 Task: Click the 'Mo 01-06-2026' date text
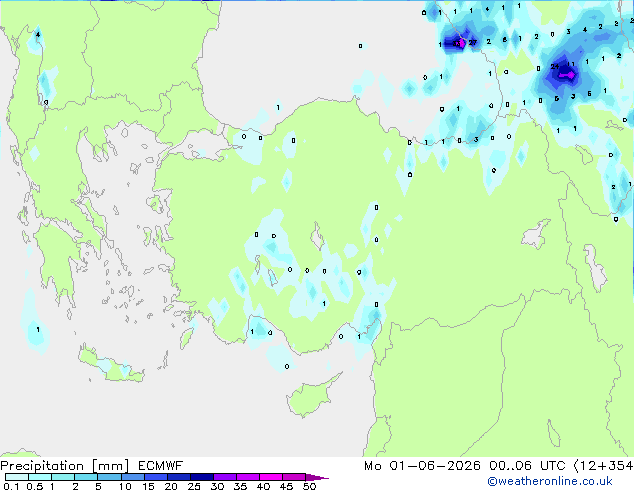[422, 466]
